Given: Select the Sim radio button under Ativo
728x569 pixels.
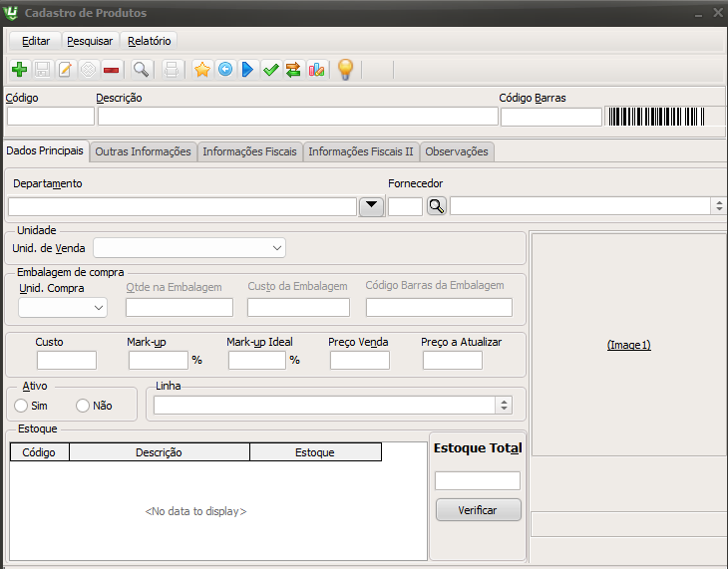Looking at the screenshot, I should click(21, 406).
